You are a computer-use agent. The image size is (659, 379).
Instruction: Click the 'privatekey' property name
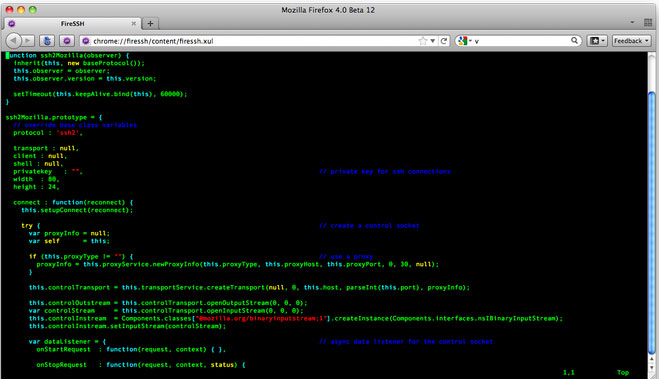pos(32,171)
